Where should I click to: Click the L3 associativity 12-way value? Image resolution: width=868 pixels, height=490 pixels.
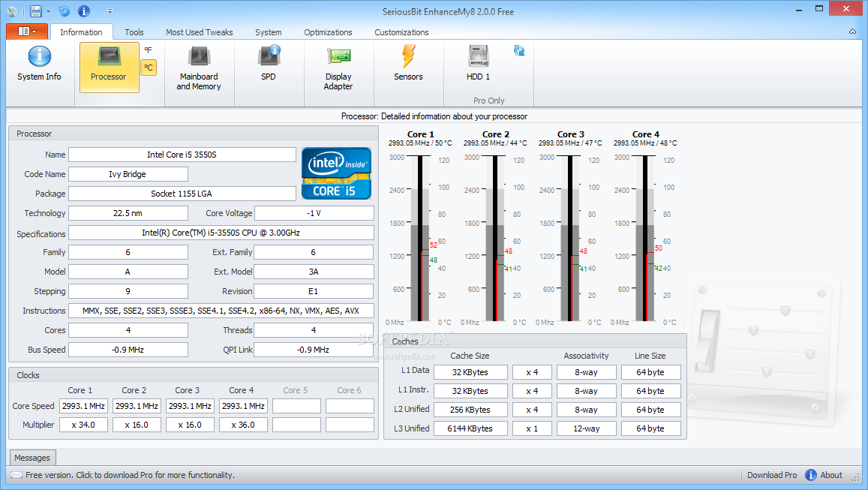point(586,428)
